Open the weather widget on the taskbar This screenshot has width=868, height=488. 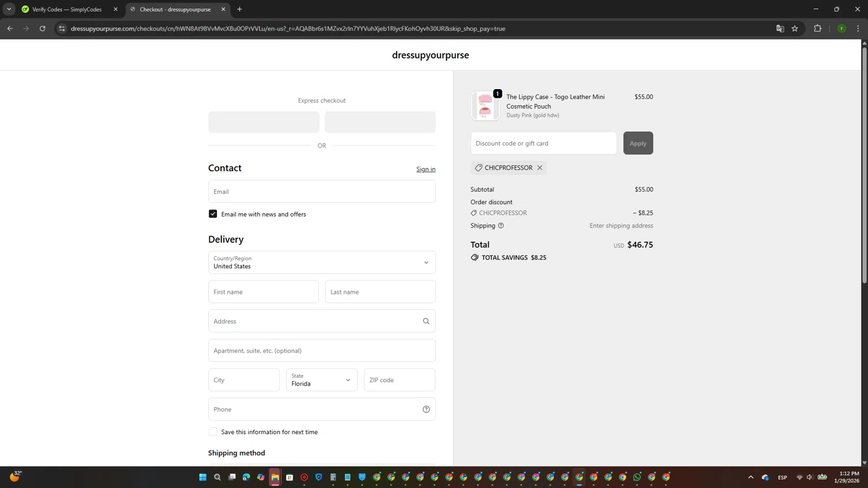click(x=14, y=476)
